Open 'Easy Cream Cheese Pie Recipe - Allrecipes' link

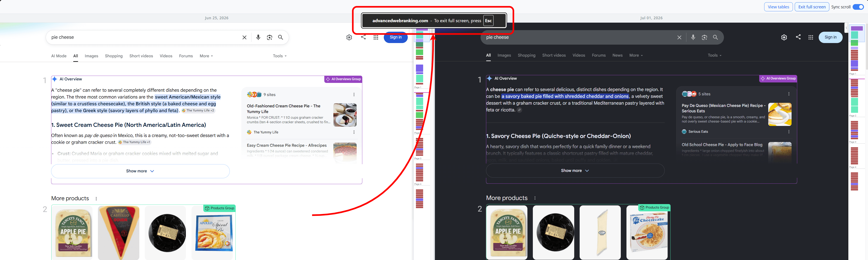click(286, 145)
